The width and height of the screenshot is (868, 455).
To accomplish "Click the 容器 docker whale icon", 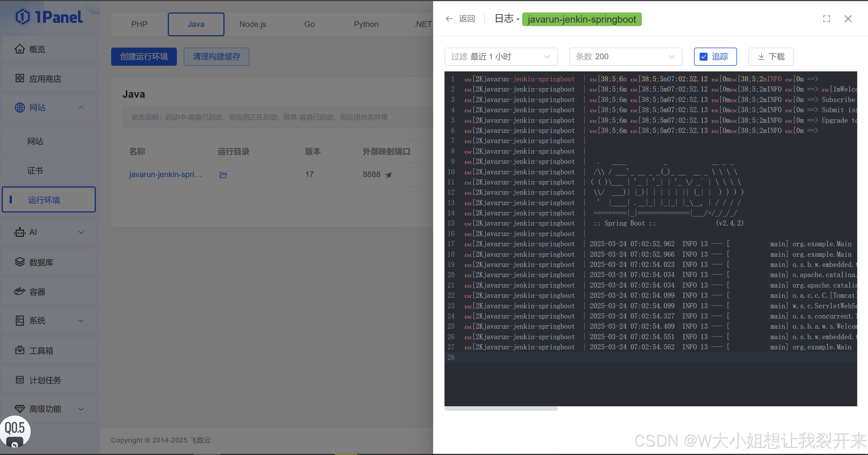I will pos(20,291).
